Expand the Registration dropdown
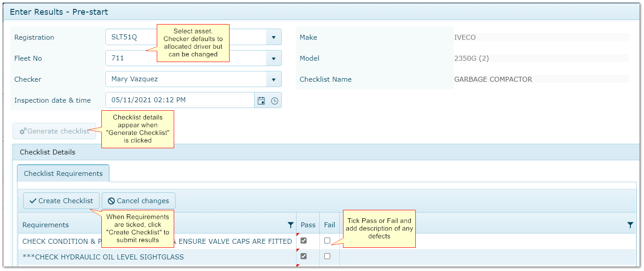Image resolution: width=644 pixels, height=271 pixels. pos(273,38)
